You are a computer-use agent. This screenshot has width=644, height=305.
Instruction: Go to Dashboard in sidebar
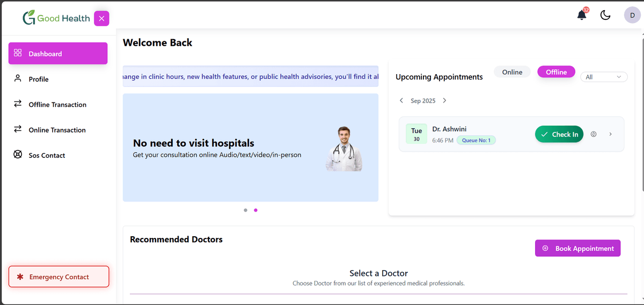pyautogui.click(x=58, y=54)
